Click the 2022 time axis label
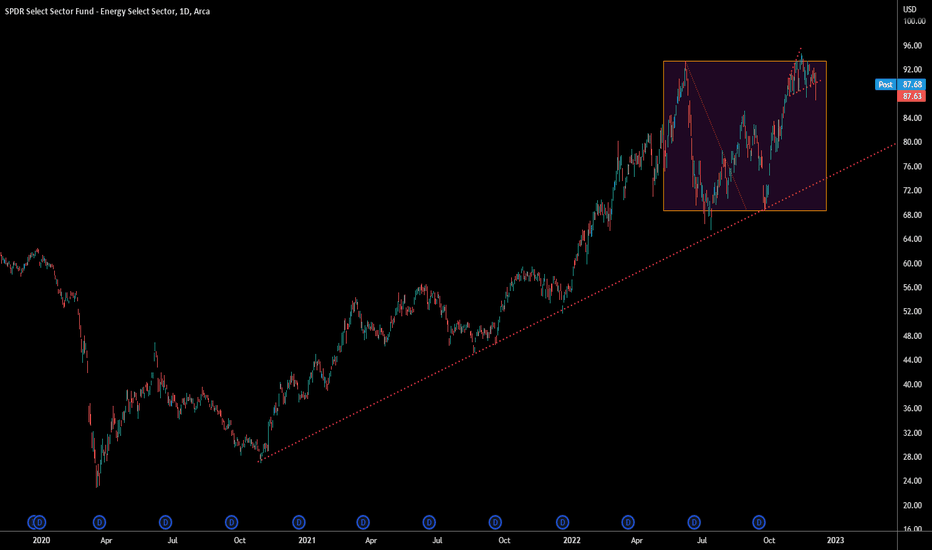 click(571, 540)
